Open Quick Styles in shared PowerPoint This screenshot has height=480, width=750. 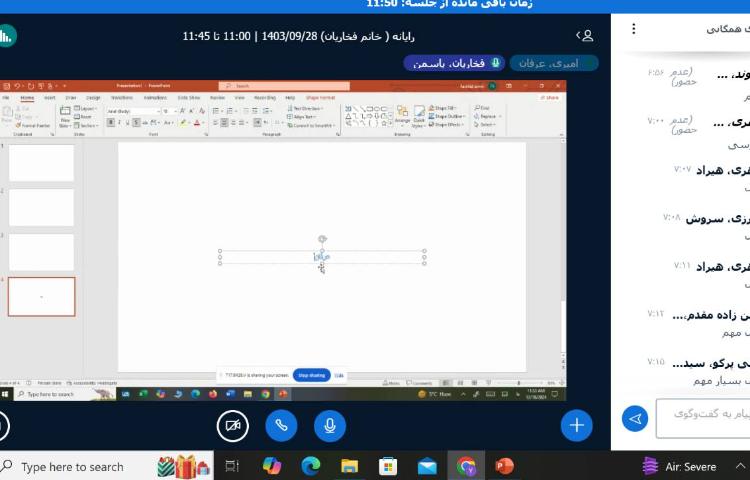tap(419, 116)
